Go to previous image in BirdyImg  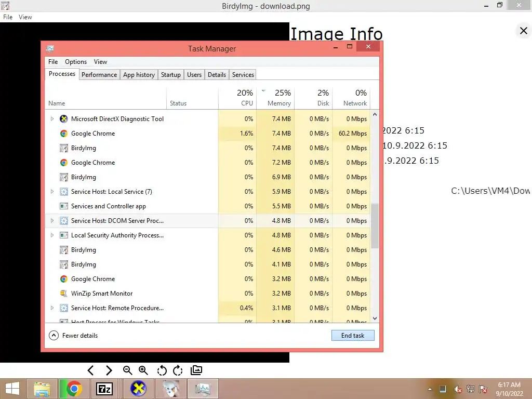pyautogui.click(x=90, y=370)
